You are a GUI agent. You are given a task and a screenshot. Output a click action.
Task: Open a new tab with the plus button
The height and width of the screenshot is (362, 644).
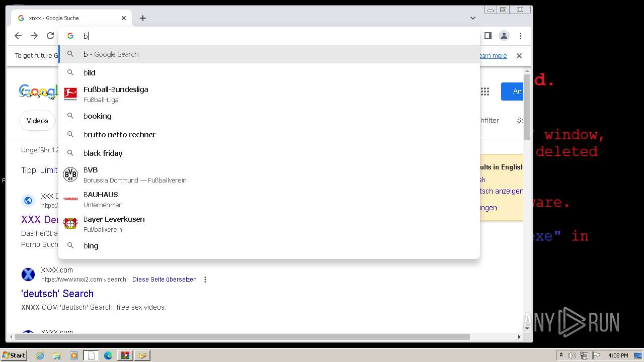[143, 18]
